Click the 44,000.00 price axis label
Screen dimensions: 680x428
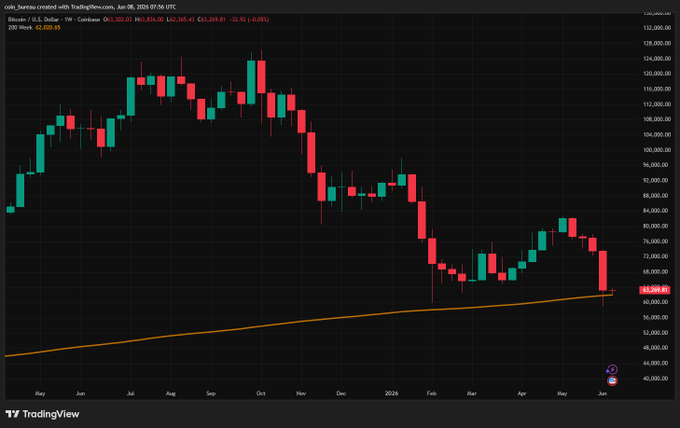pyautogui.click(x=657, y=363)
